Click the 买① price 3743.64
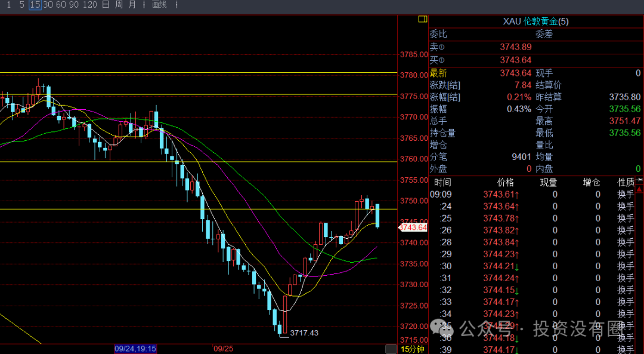Image resolution: width=644 pixels, height=354 pixels. tap(515, 60)
